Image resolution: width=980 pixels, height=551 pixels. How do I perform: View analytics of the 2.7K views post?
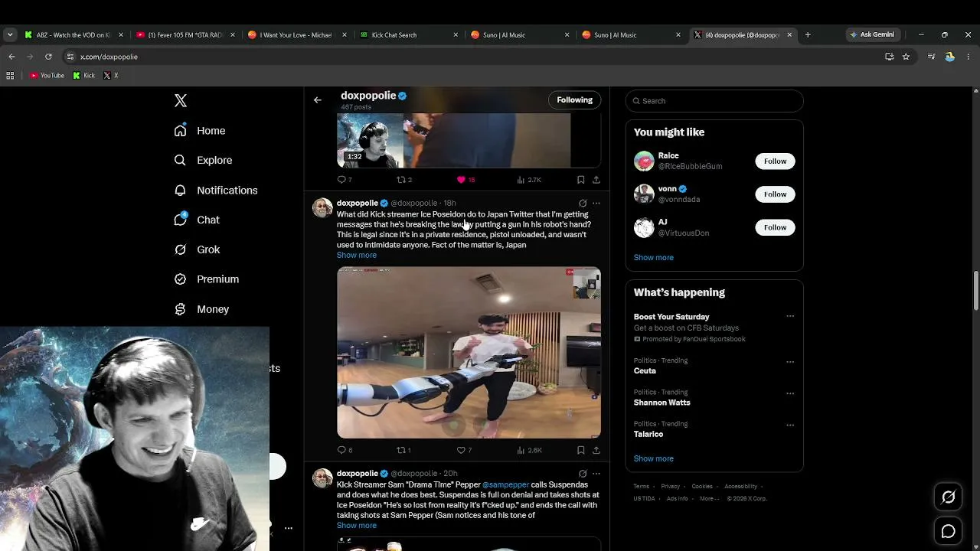pyautogui.click(x=529, y=180)
